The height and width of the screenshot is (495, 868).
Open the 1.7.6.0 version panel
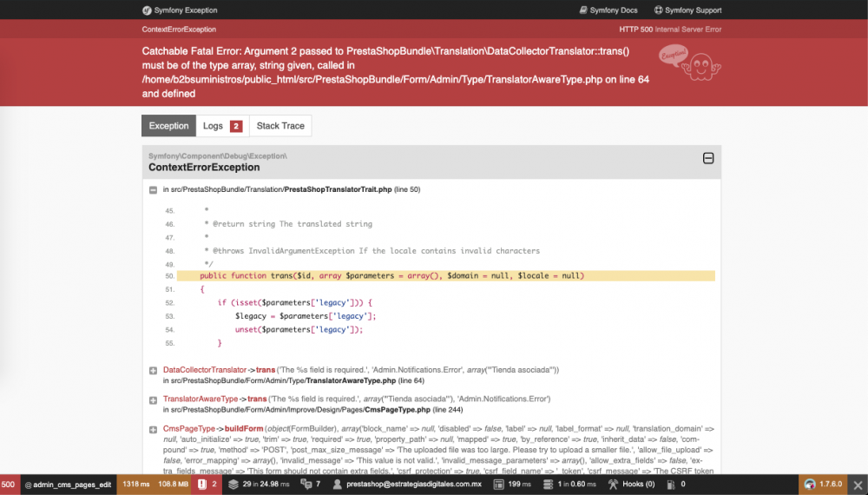(x=823, y=484)
